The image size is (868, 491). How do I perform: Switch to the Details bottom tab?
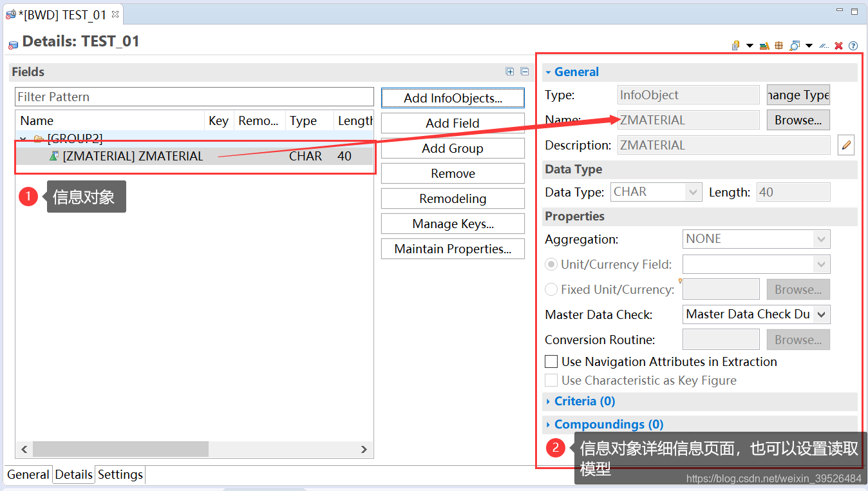pyautogui.click(x=73, y=474)
